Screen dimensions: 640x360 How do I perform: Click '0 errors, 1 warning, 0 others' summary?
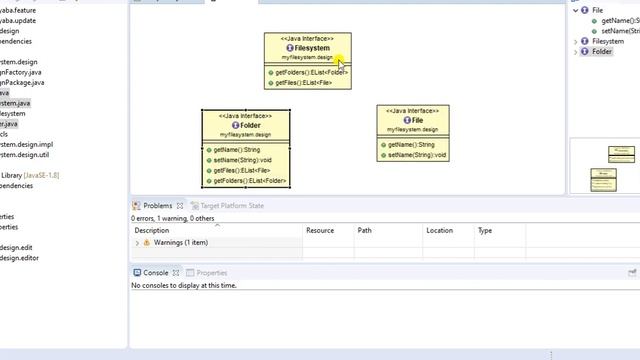pyautogui.click(x=173, y=218)
